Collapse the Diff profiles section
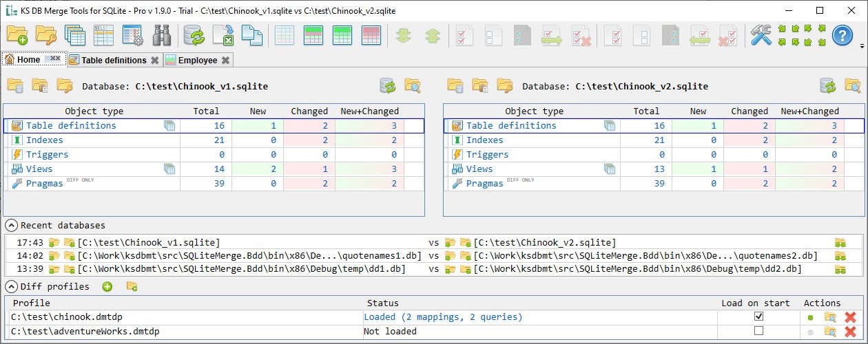 pyautogui.click(x=12, y=286)
